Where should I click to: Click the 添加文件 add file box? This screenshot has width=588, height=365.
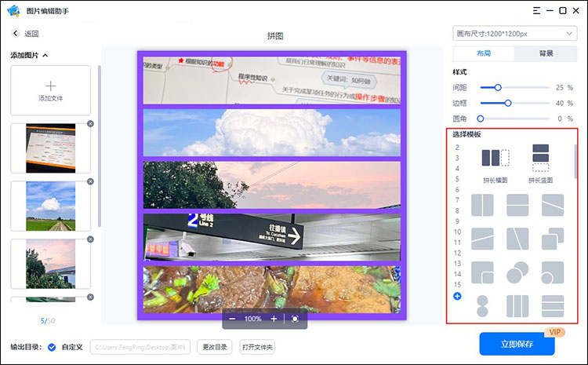[51, 90]
